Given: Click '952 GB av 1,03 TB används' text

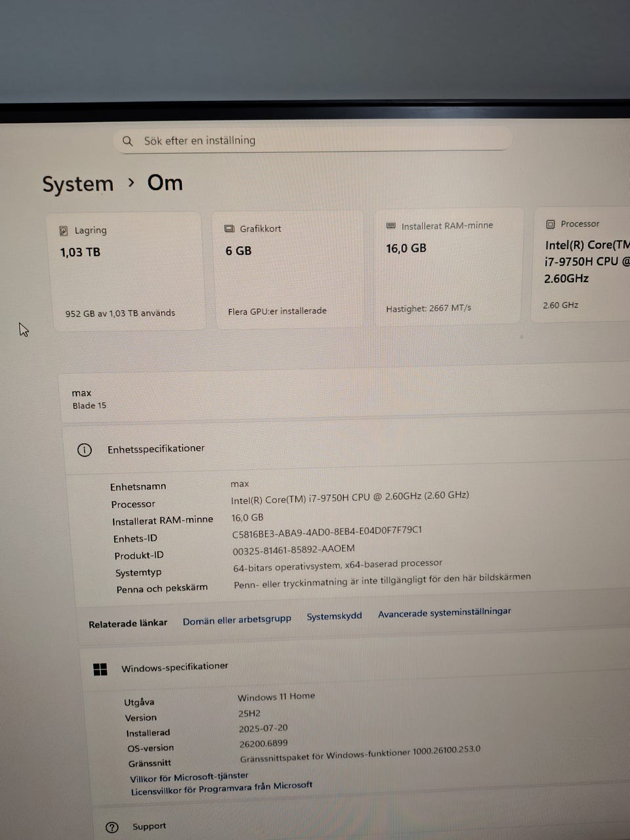Looking at the screenshot, I should 120,313.
